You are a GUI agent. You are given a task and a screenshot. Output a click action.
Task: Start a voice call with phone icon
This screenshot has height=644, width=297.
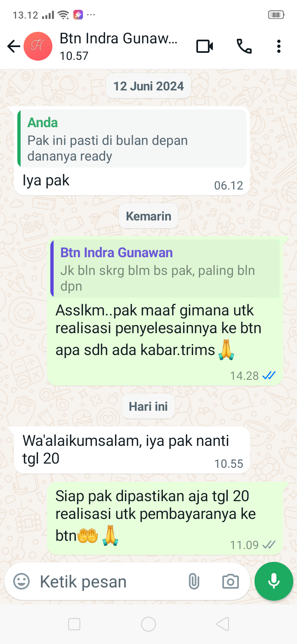pos(244,46)
